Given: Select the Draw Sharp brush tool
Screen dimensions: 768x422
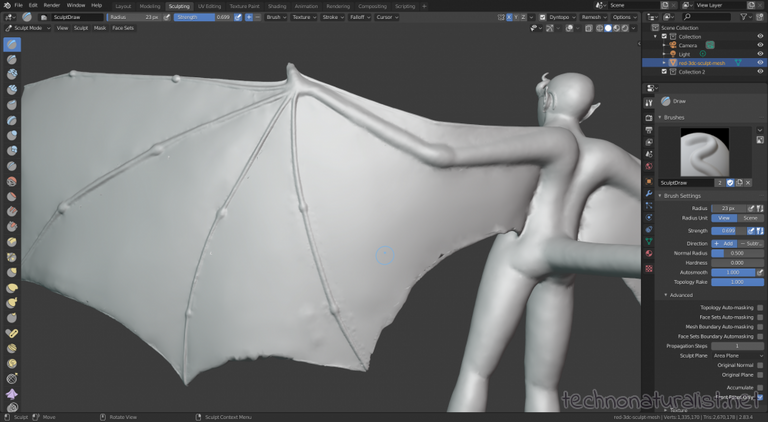Looking at the screenshot, I should pyautogui.click(x=12, y=60).
